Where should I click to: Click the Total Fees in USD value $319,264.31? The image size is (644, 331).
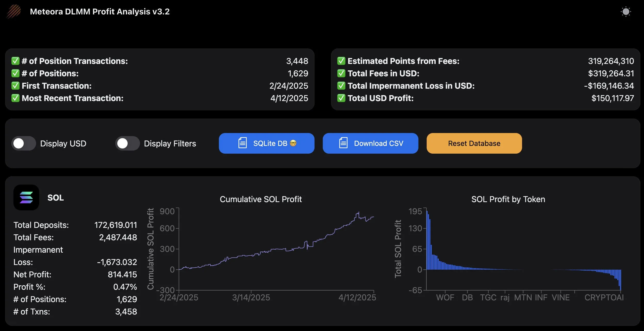[611, 73]
